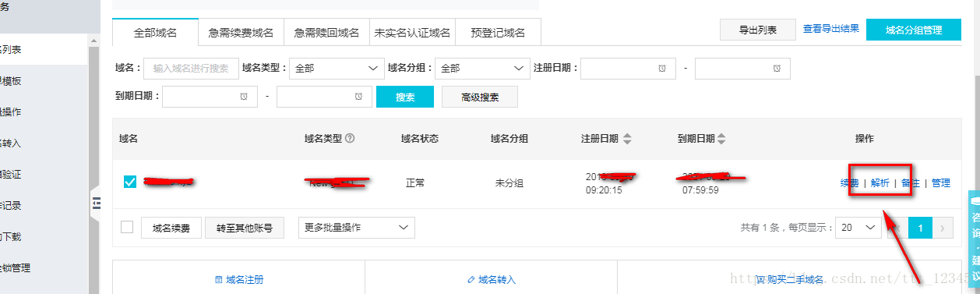Open the 域名类型 dropdown
980x294 pixels.
point(336,69)
